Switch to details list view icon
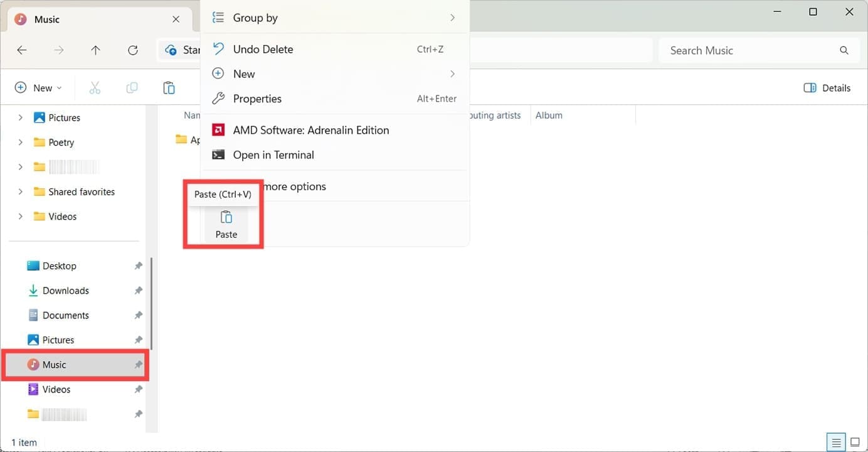The image size is (868, 452). (x=835, y=443)
